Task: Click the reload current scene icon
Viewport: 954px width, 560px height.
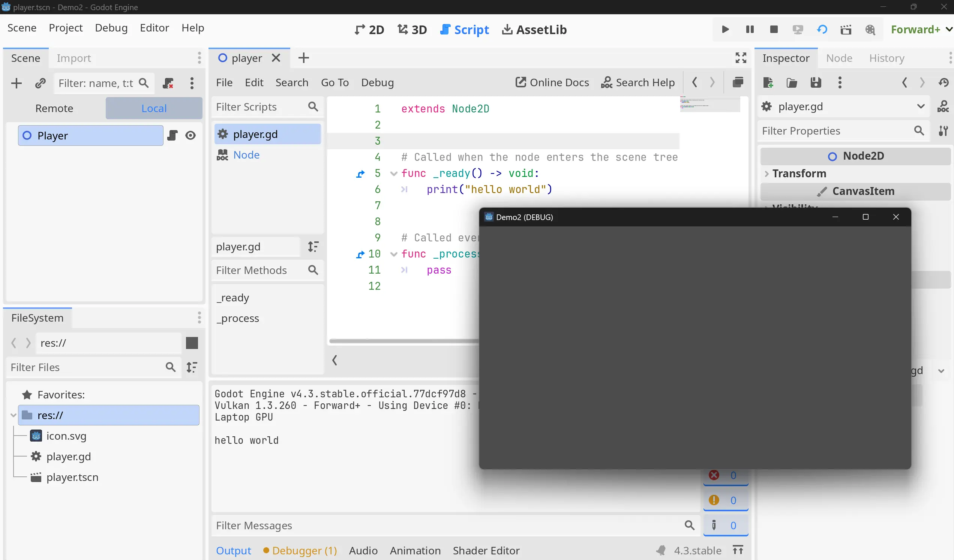Action: point(822,30)
